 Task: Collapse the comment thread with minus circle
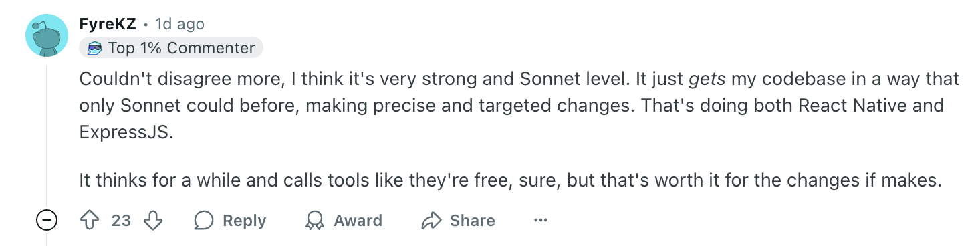47,221
